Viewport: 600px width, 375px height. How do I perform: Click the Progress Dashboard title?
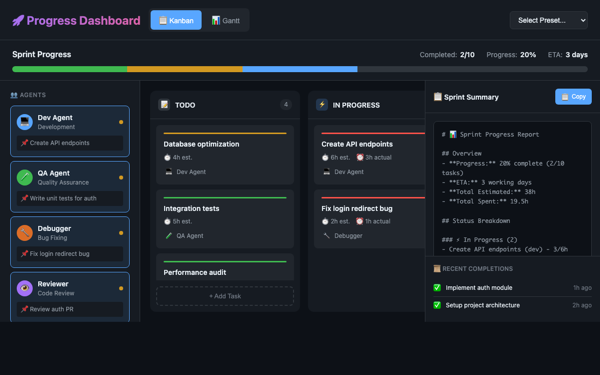coord(83,21)
